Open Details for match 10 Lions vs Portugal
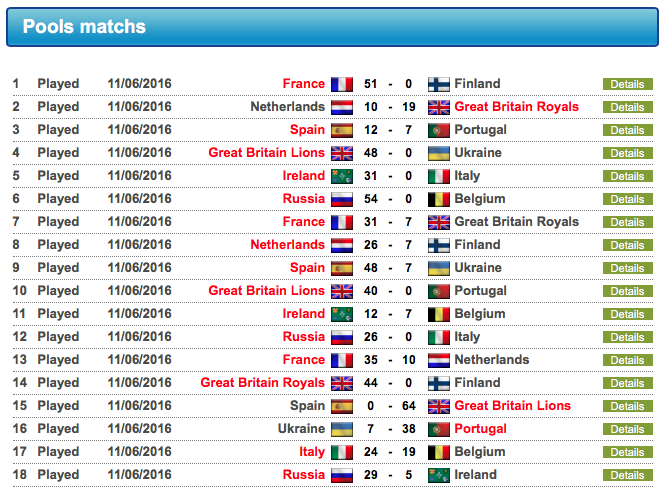Image resolution: width=663 pixels, height=493 pixels. [627, 291]
